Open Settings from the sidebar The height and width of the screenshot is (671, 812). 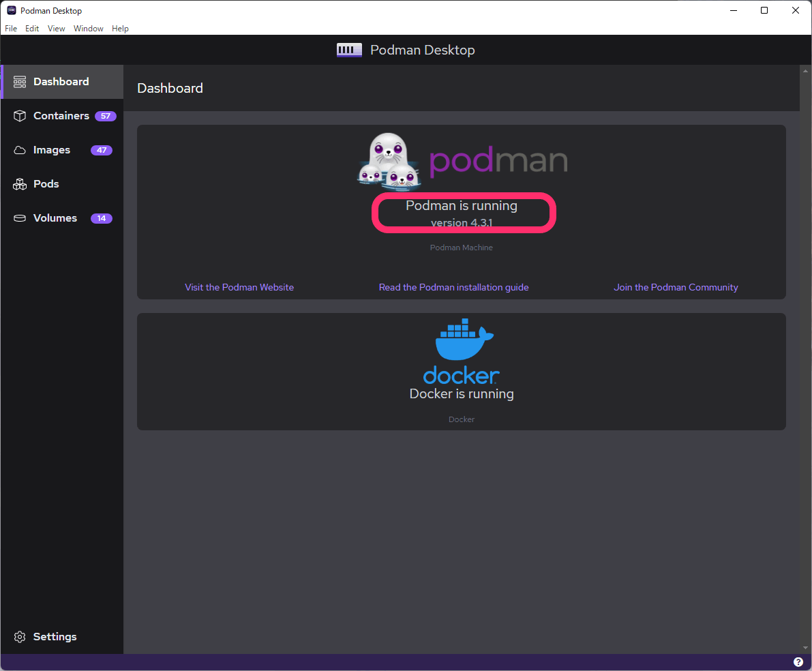(x=62, y=637)
